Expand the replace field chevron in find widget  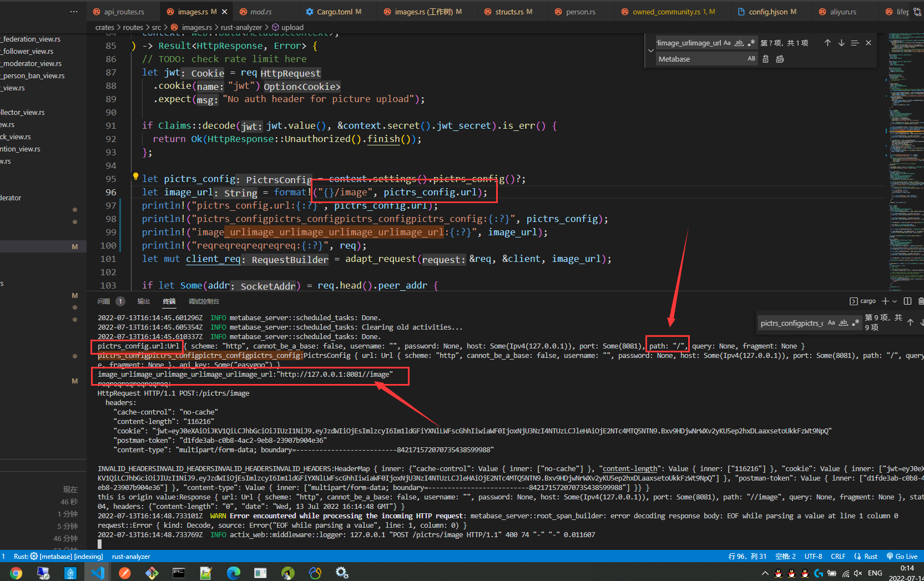[x=650, y=50]
